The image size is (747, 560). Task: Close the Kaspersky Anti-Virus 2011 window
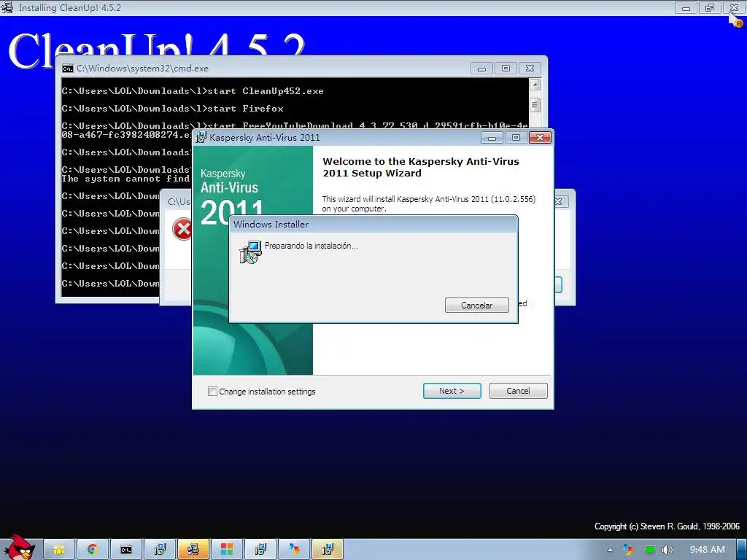(x=540, y=138)
